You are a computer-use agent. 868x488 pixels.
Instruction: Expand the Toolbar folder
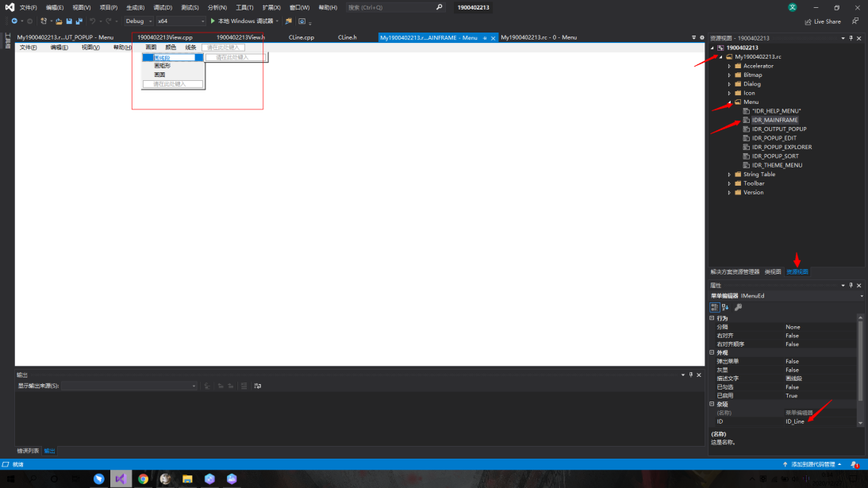(729, 183)
